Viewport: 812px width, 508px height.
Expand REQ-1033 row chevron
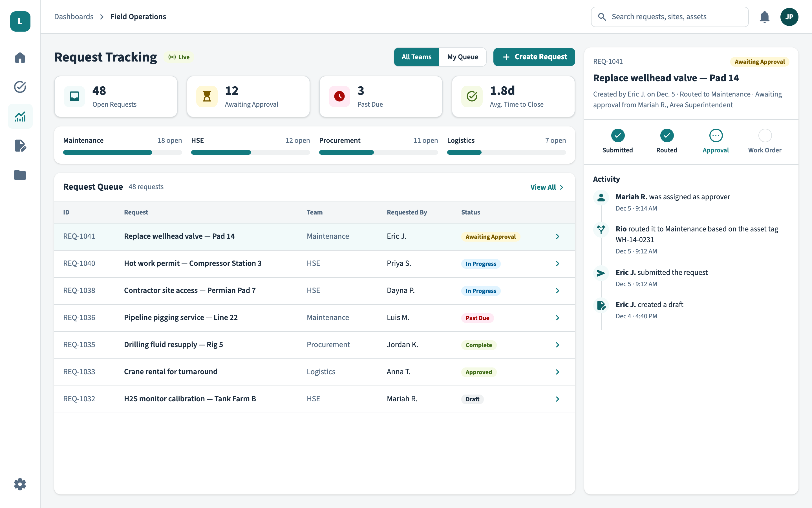click(557, 372)
